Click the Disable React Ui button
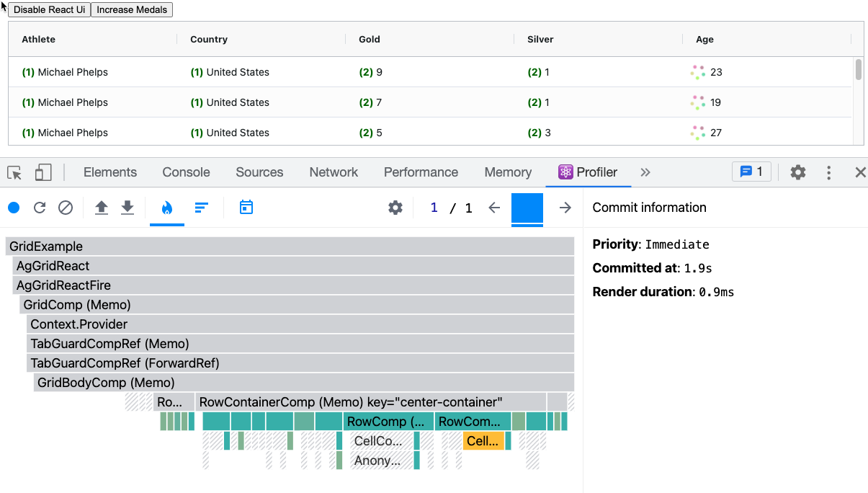868x493 pixels. [x=49, y=9]
